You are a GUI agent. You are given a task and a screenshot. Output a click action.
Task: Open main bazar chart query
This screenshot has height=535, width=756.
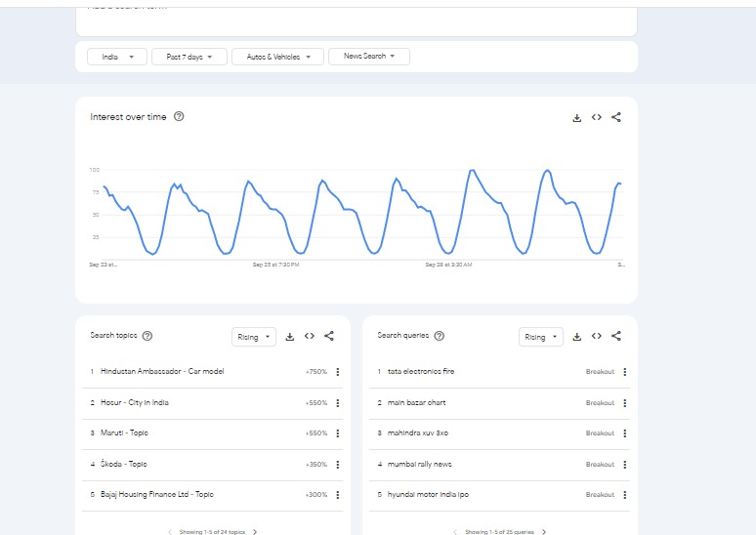[416, 402]
